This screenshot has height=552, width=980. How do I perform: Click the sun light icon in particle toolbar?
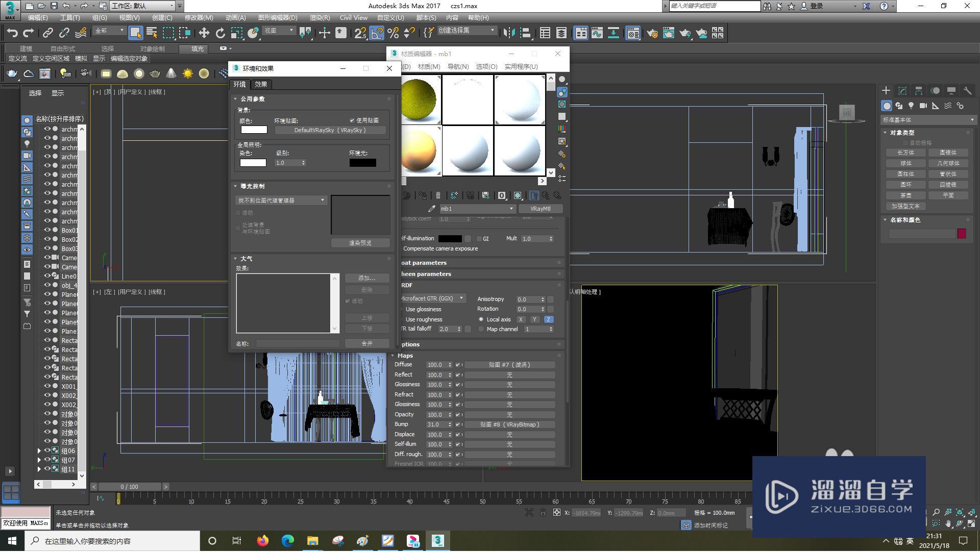188,74
